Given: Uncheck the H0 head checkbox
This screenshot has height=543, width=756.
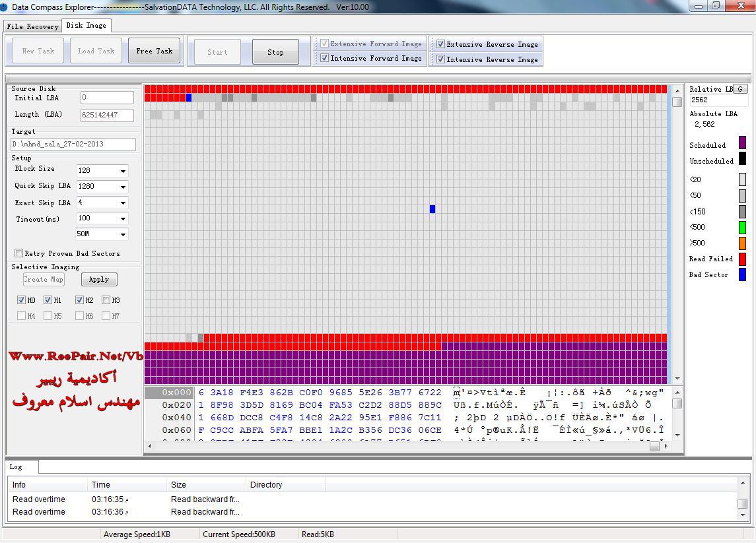Looking at the screenshot, I should (x=21, y=300).
